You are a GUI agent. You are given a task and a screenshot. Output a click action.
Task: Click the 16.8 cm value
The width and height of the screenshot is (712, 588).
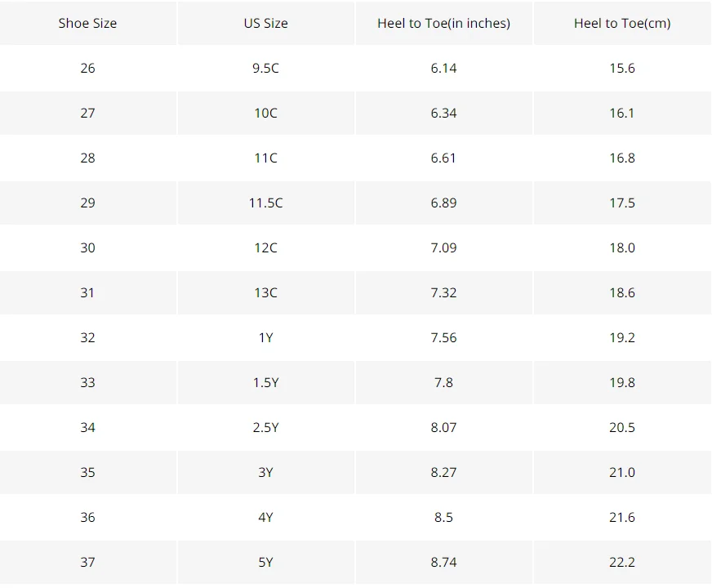pyautogui.click(x=622, y=158)
